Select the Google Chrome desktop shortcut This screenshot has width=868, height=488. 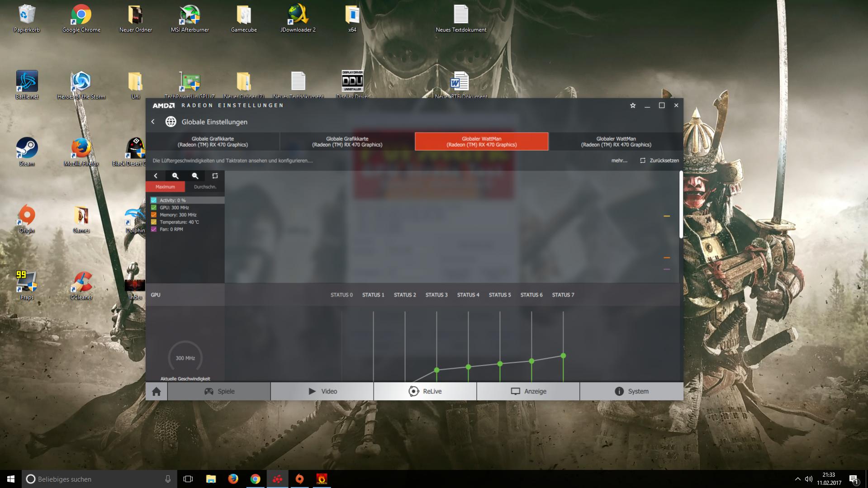point(81,19)
